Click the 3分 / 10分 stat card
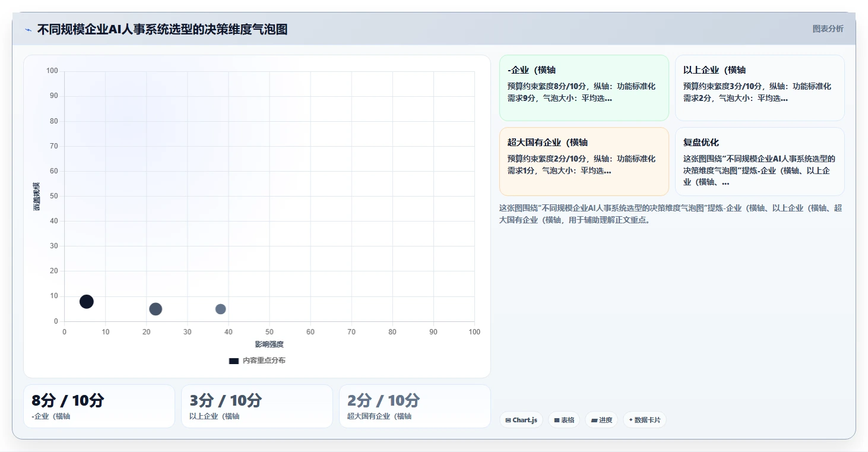Viewport: 868px width, 452px height. pos(257,406)
